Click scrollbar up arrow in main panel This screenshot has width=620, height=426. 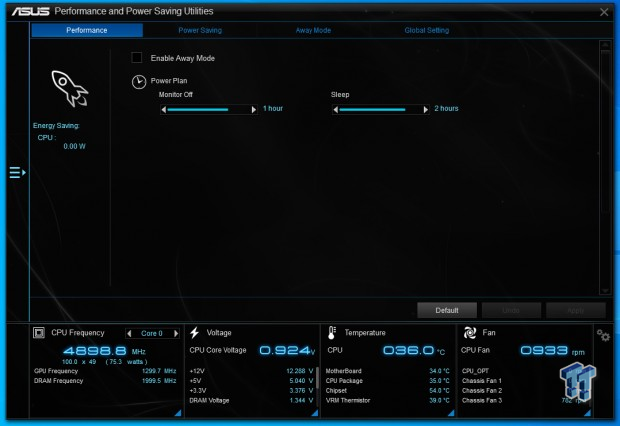(605, 45)
